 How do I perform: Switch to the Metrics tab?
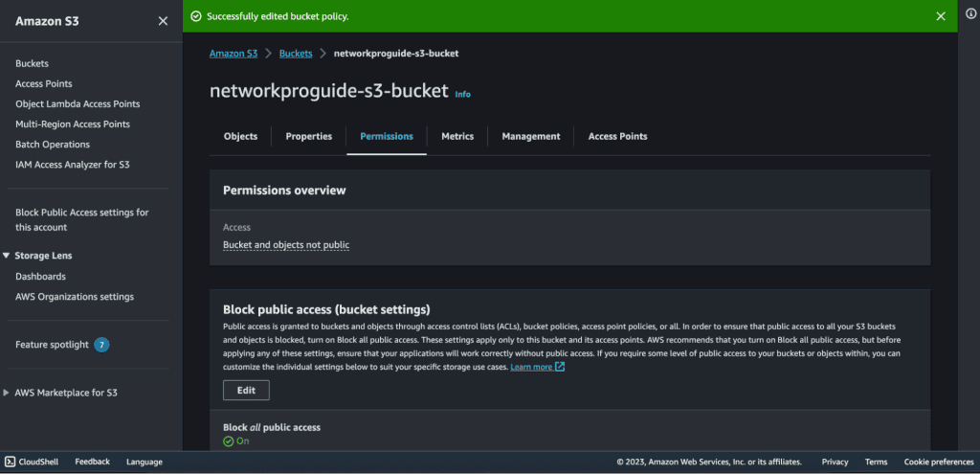[x=457, y=136]
